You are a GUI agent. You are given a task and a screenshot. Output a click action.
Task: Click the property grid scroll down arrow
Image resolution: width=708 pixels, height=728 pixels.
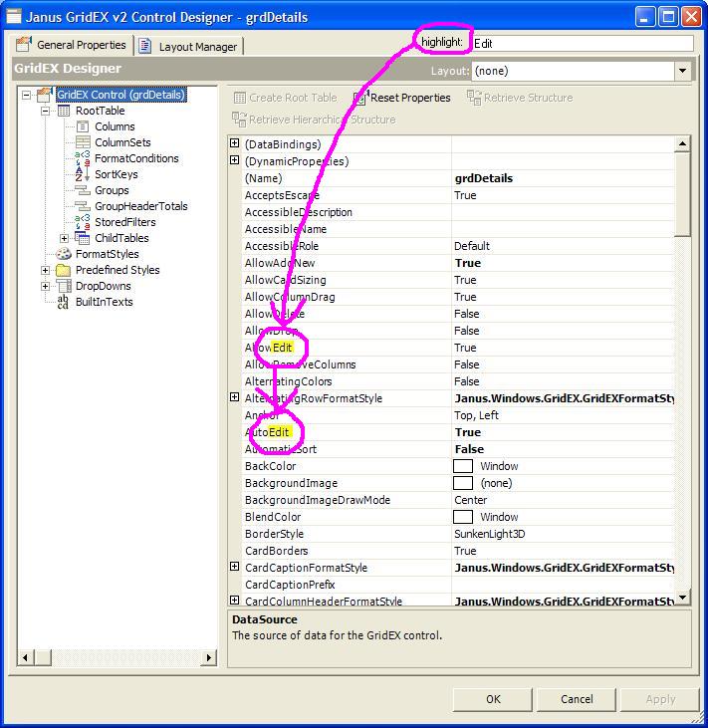pos(682,598)
